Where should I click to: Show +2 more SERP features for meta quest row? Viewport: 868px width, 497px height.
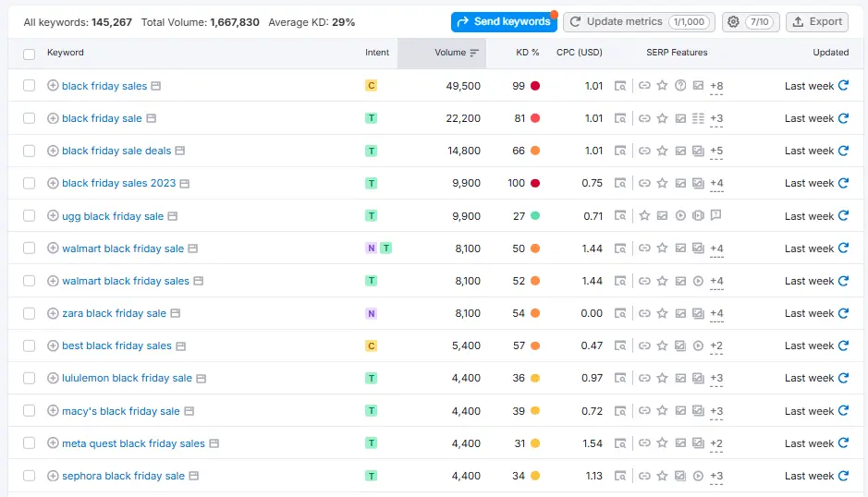click(716, 444)
